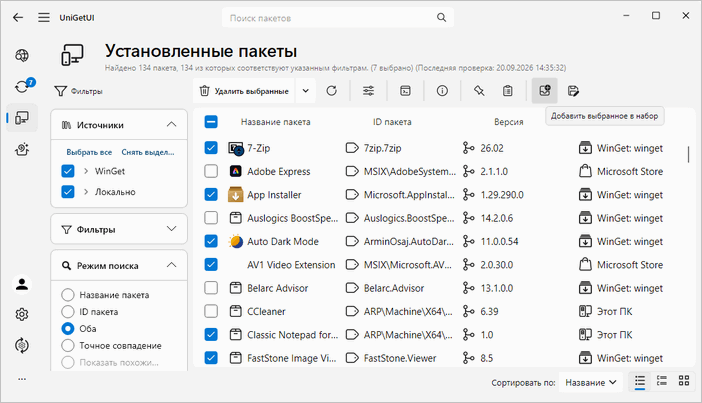
Task: Open the hamburger navigation menu
Action: (x=44, y=17)
